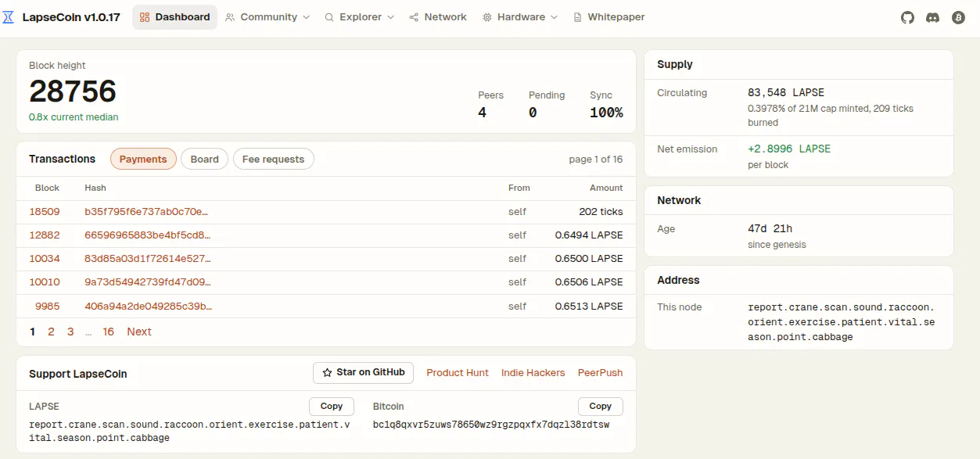This screenshot has height=459, width=980.
Task: Switch to the Payments tab
Action: click(x=143, y=159)
